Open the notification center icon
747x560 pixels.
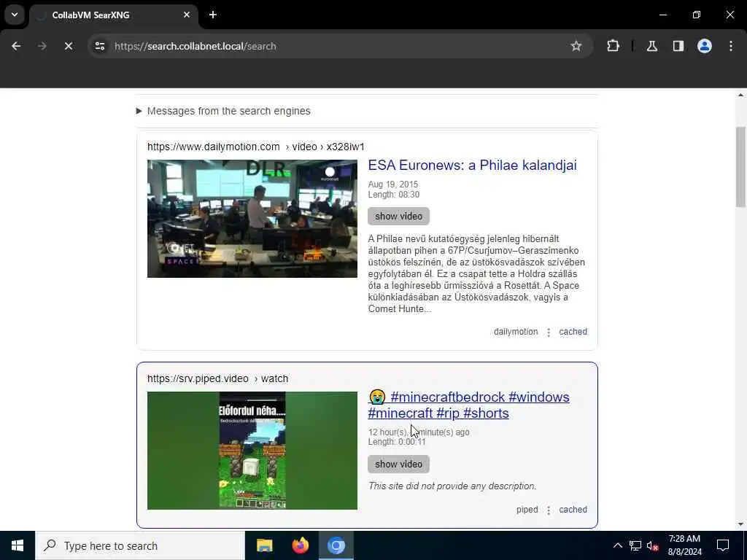pyautogui.click(x=723, y=545)
